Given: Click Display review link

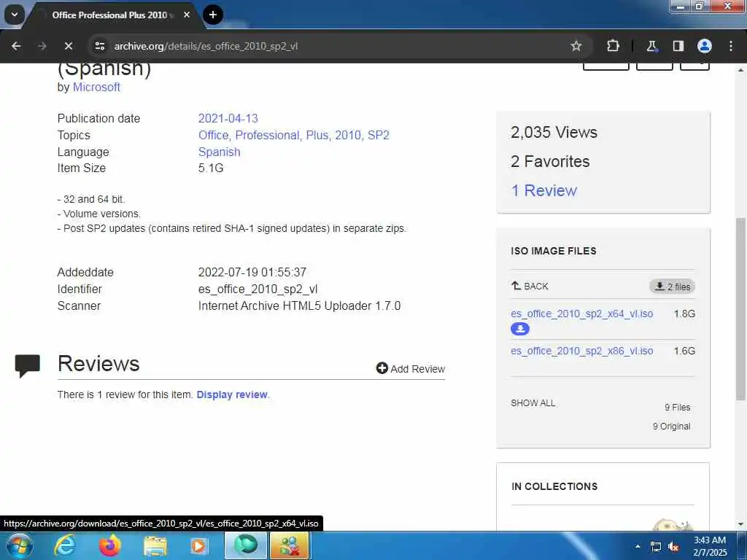Looking at the screenshot, I should click(232, 394).
